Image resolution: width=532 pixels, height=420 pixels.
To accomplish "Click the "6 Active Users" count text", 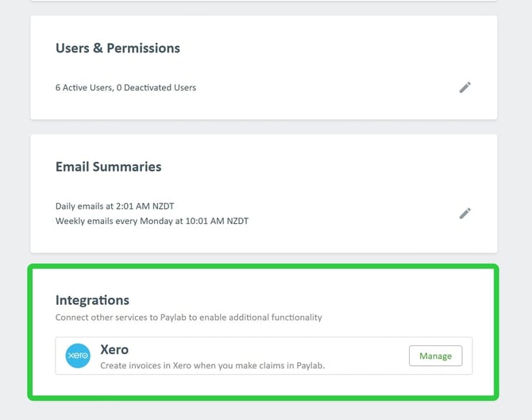I will coord(83,87).
